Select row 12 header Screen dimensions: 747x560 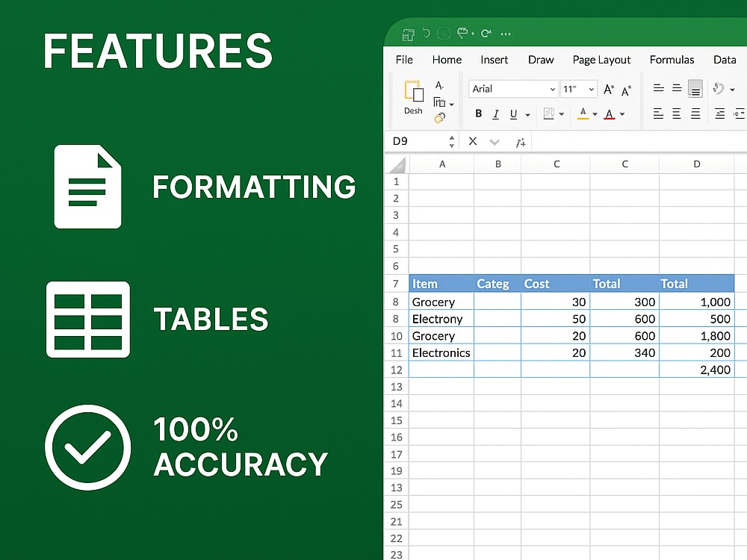396,370
